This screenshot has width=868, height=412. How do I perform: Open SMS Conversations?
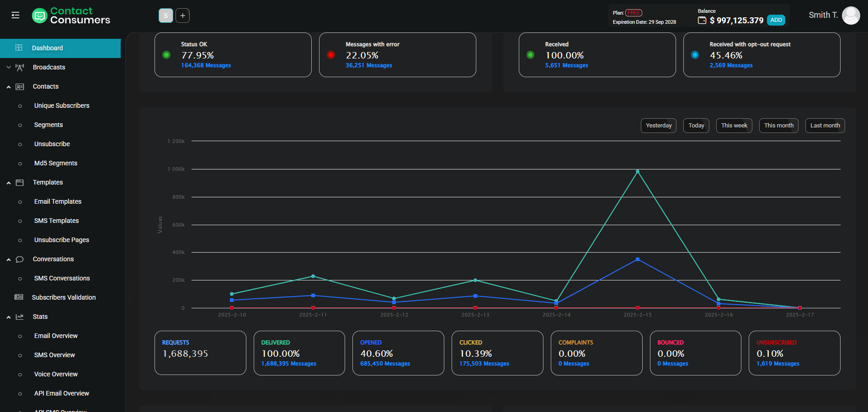62,278
